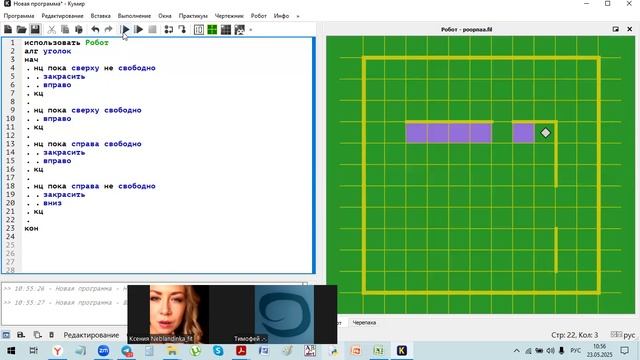Open the Инфо menu
This screenshot has height=360, width=640.
[x=281, y=16]
